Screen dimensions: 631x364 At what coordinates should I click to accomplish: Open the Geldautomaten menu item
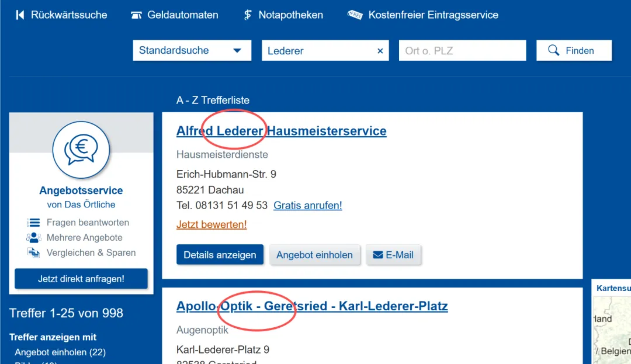182,15
